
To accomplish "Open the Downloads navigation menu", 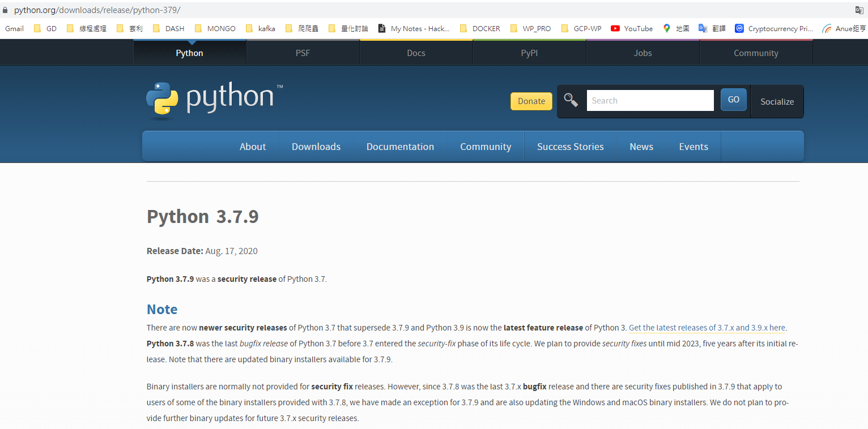I will click(x=316, y=147).
